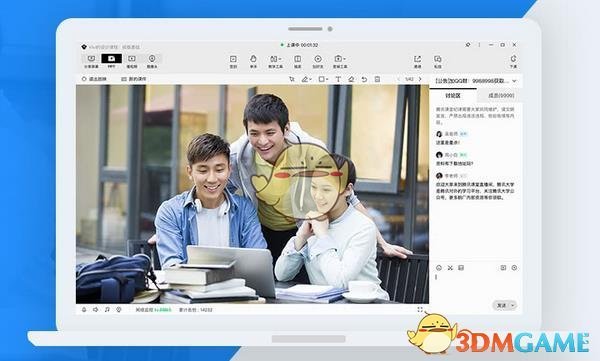The width and height of the screenshot is (600, 361).
Task: Click the network status text in bottom bar
Action: coord(153,309)
